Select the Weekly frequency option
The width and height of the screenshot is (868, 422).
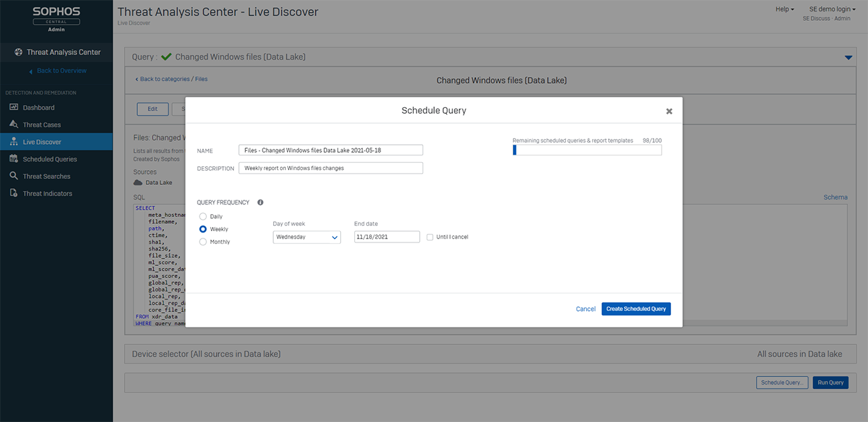(x=203, y=229)
